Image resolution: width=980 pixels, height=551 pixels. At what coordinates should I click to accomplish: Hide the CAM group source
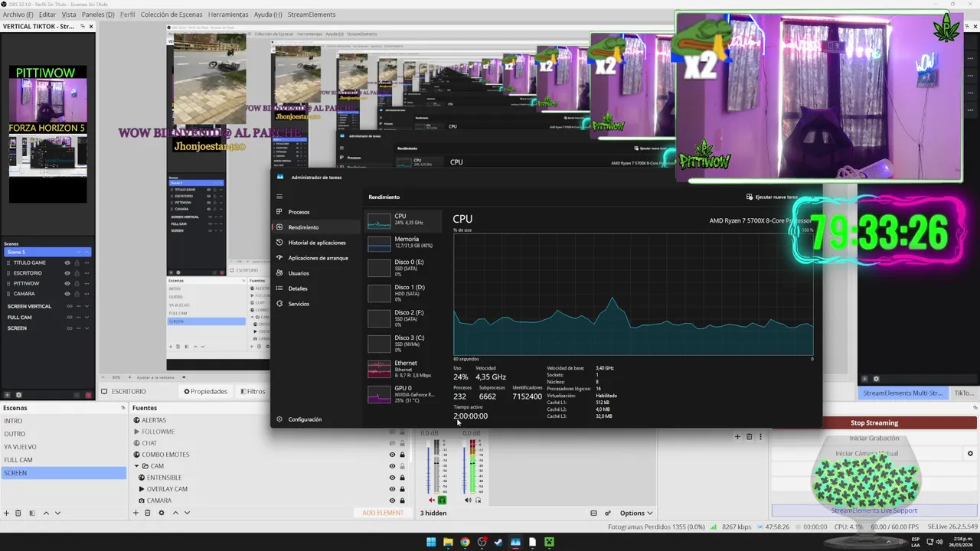(392, 466)
